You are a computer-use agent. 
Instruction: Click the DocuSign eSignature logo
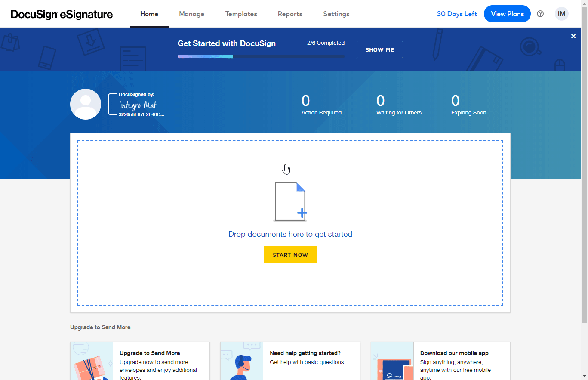click(62, 14)
